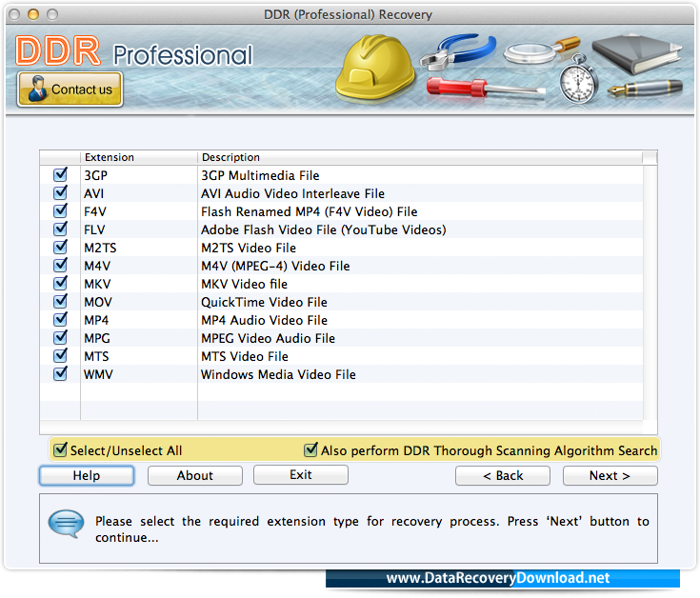Click the gray book icon
The image size is (700, 598).
[x=636, y=54]
